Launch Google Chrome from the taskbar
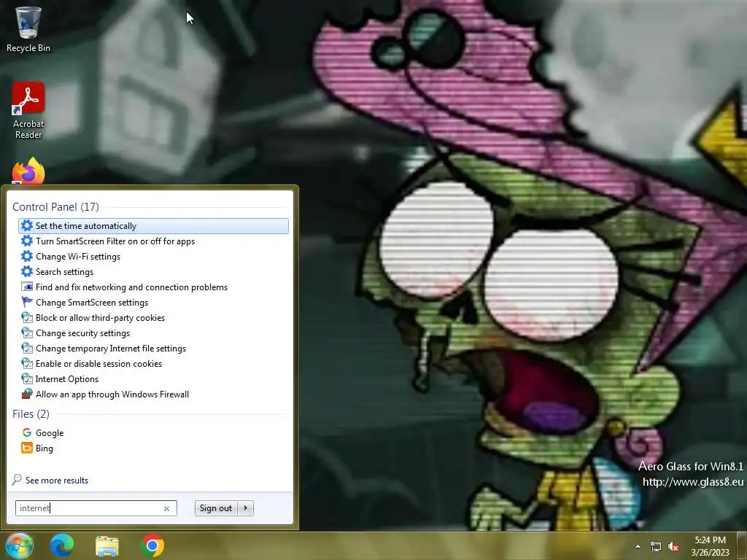The image size is (747, 560). tap(152, 545)
